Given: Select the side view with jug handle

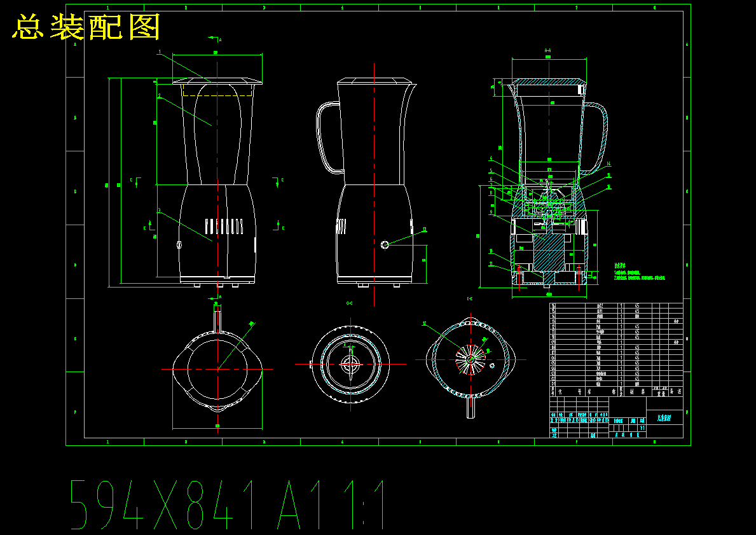Looking at the screenshot, I should pos(366,183).
